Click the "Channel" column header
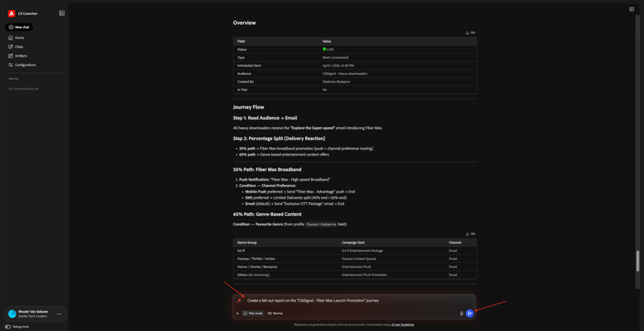Screen dimensions: 644x331 click(454, 242)
